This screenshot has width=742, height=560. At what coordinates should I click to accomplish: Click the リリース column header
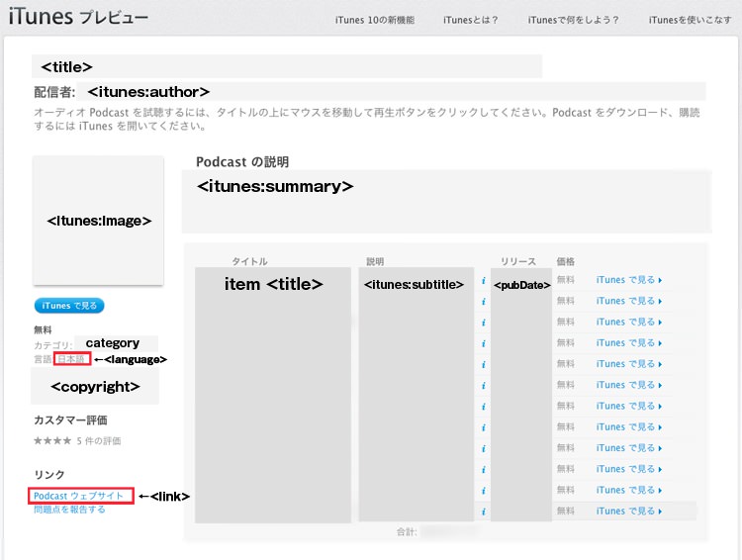(518, 261)
